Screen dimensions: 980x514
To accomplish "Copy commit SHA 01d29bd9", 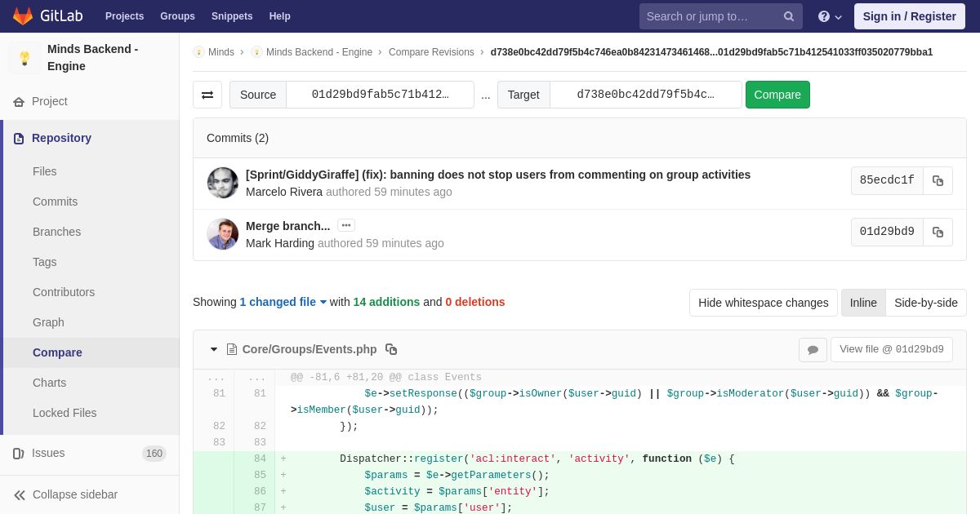I will click(x=938, y=233).
